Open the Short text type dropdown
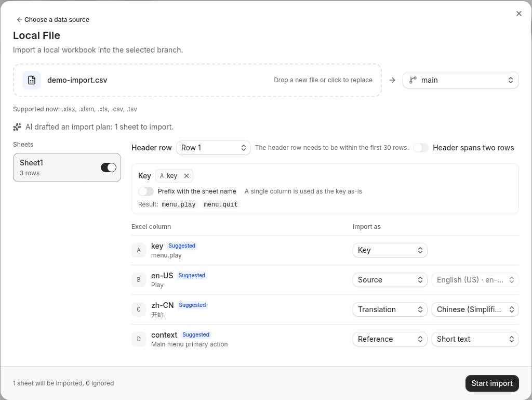This screenshot has width=532, height=400. pos(475,339)
